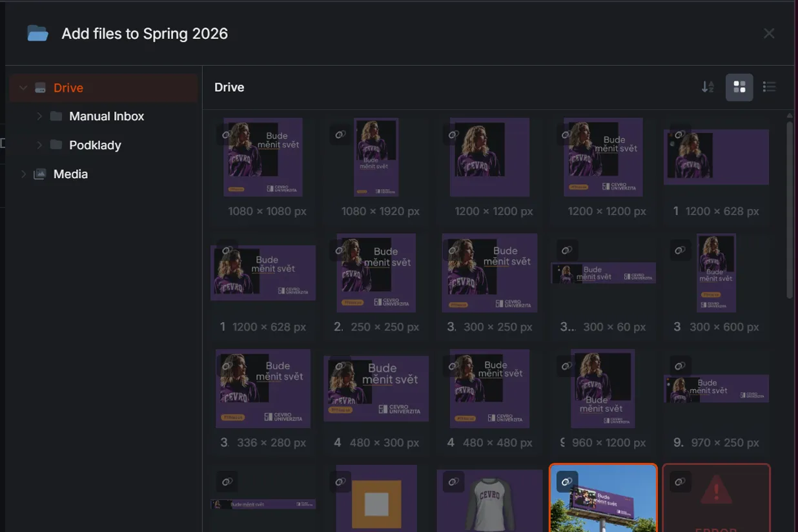Expand the Podklady folder chevron
Screen dimensions: 798x532
pos(39,145)
